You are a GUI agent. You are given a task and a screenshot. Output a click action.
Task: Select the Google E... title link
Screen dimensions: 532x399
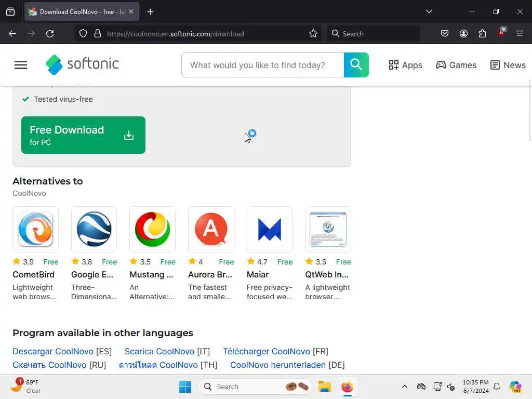pyautogui.click(x=92, y=274)
